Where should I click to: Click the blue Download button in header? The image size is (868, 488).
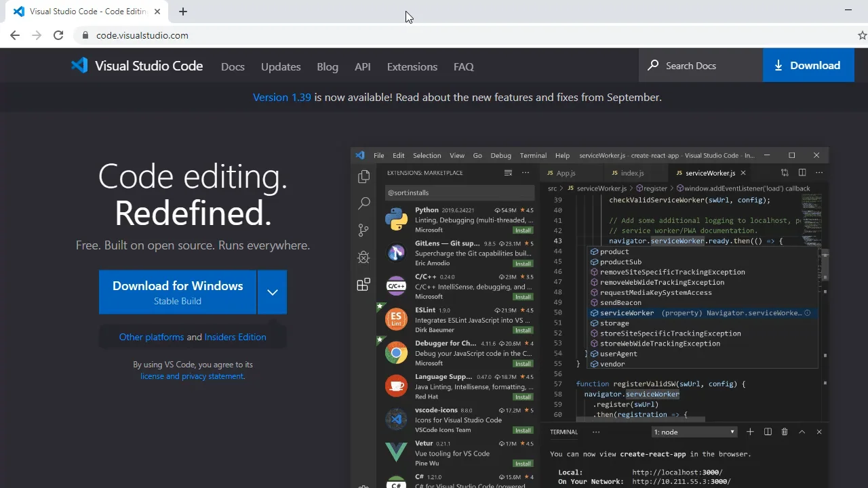click(808, 65)
